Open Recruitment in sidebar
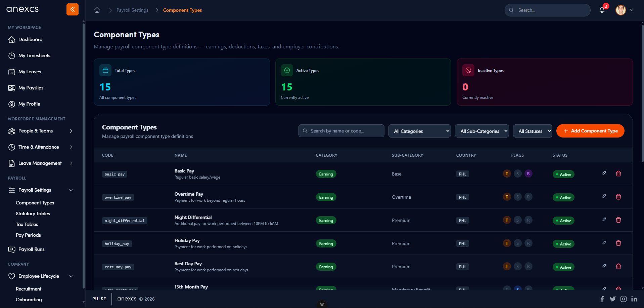 29,289
